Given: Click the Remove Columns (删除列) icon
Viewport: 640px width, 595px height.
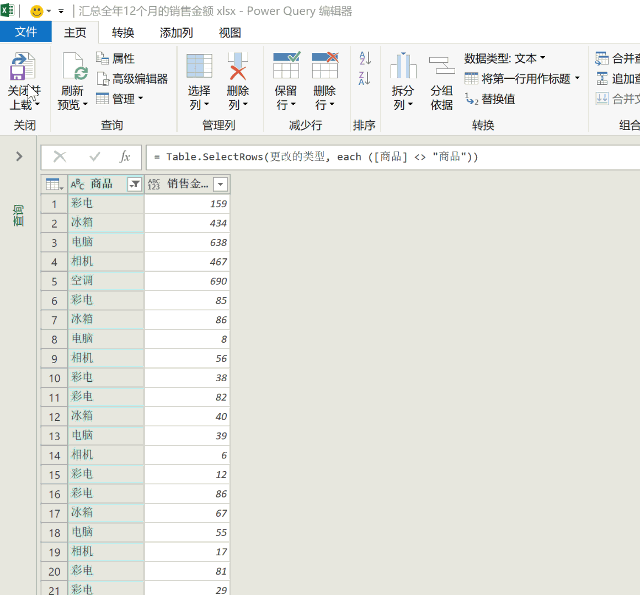Looking at the screenshot, I should 238,68.
